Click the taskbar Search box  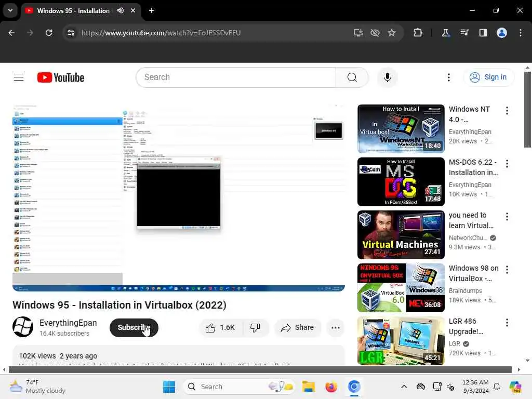238,387
